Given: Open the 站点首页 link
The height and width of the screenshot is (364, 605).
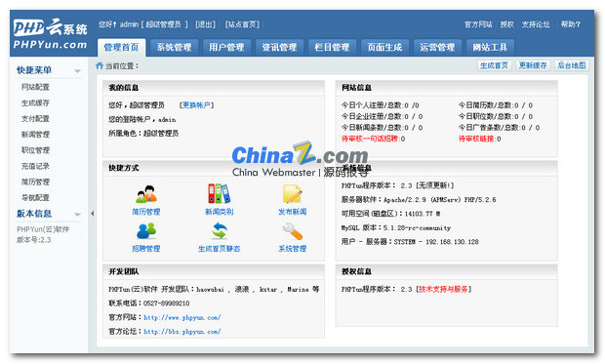Looking at the screenshot, I should tap(242, 24).
